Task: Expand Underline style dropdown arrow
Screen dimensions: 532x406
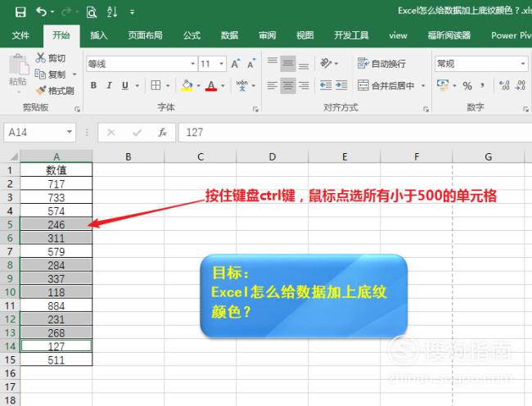Action: pos(138,86)
